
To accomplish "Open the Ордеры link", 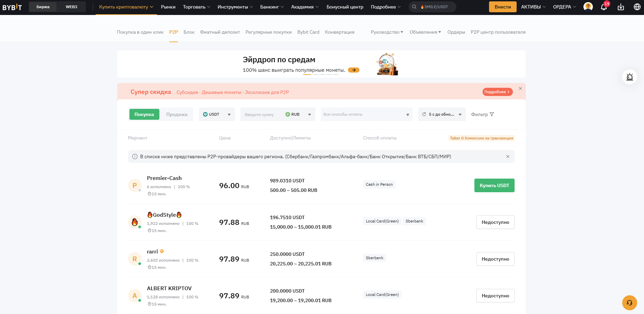I will pyautogui.click(x=456, y=32).
